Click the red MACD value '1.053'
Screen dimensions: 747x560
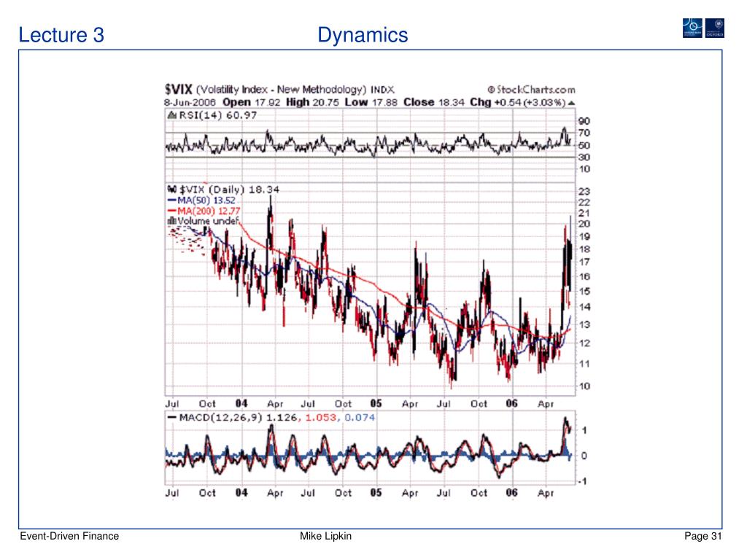coord(321,418)
